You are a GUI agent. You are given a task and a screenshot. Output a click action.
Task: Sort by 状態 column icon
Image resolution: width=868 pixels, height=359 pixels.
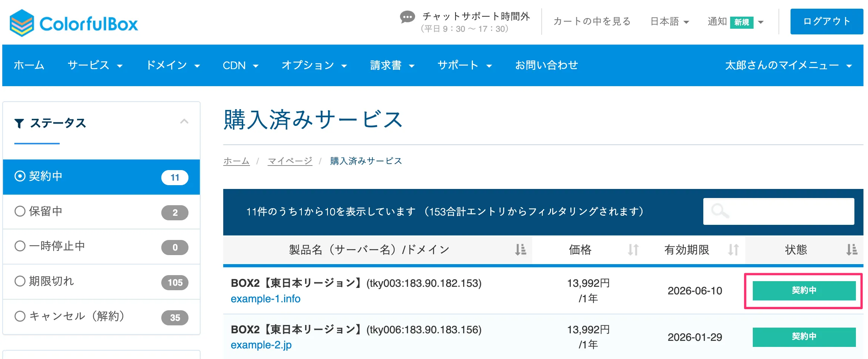coord(852,250)
